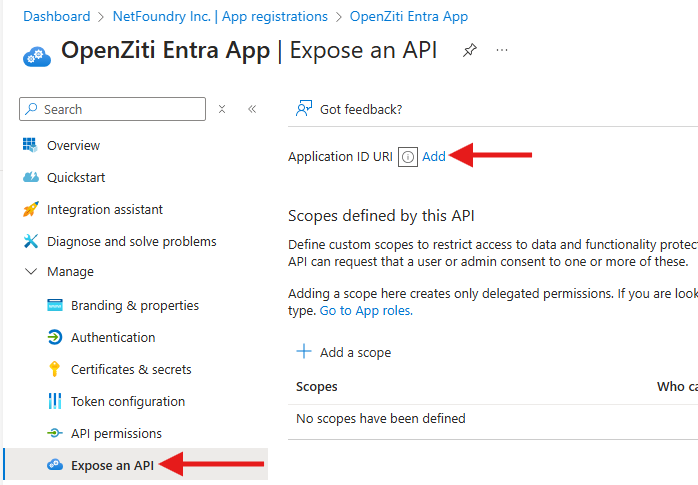Open Branding & properties

point(134,305)
